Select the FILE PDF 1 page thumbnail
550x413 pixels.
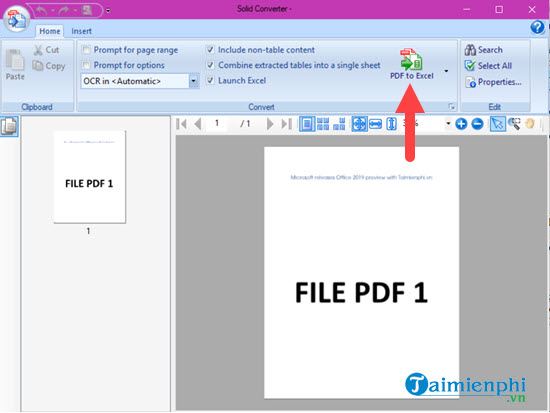89,177
